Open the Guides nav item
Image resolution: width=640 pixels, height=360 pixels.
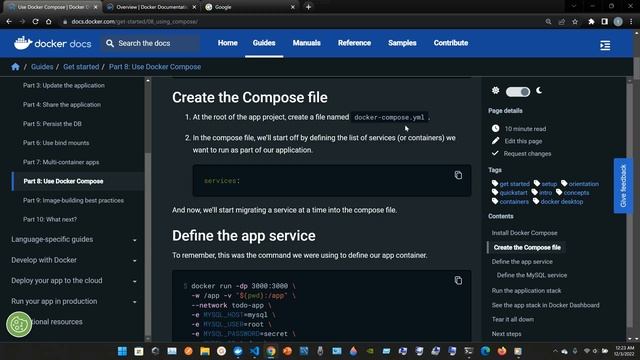click(264, 43)
